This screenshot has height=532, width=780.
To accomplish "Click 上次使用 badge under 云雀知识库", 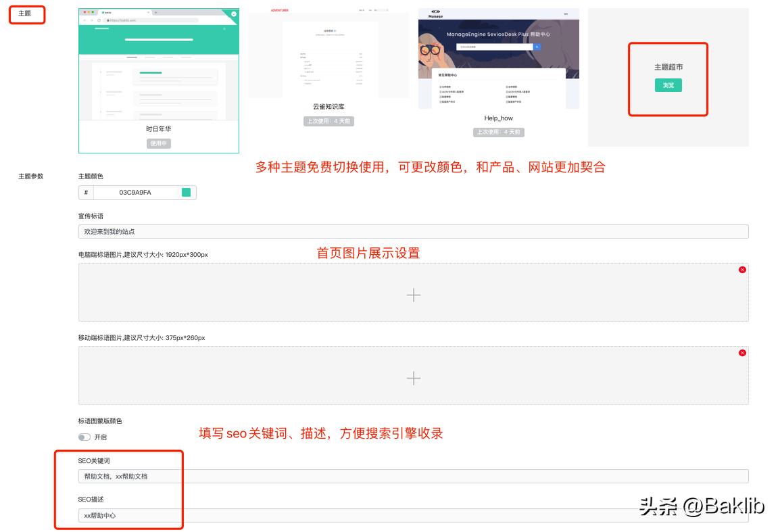I will (x=330, y=121).
